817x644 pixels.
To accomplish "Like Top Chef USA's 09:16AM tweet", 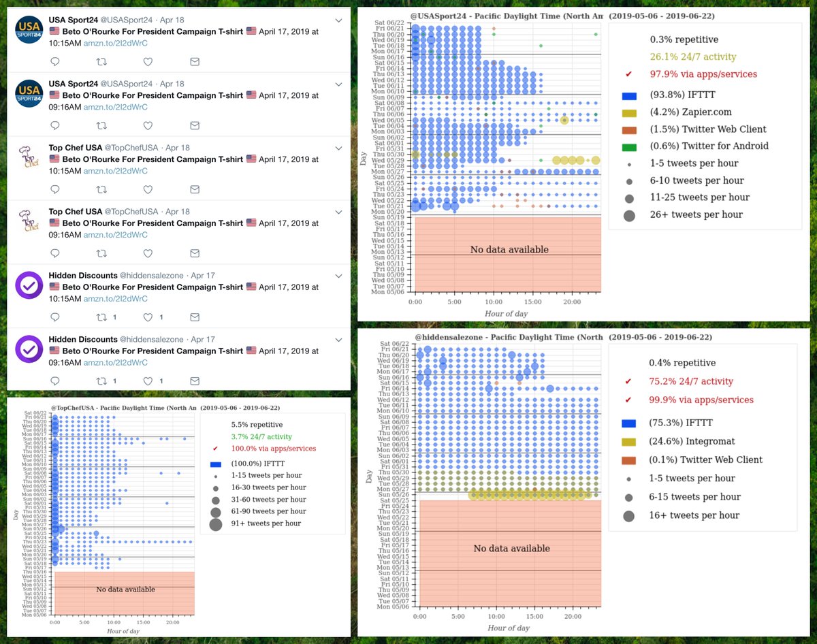I will tap(148, 253).
